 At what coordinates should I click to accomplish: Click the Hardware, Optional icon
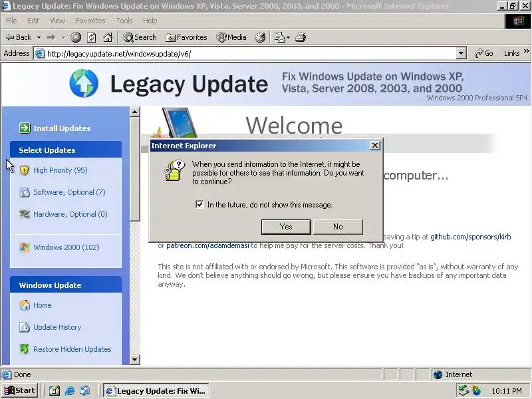pyautogui.click(x=25, y=214)
